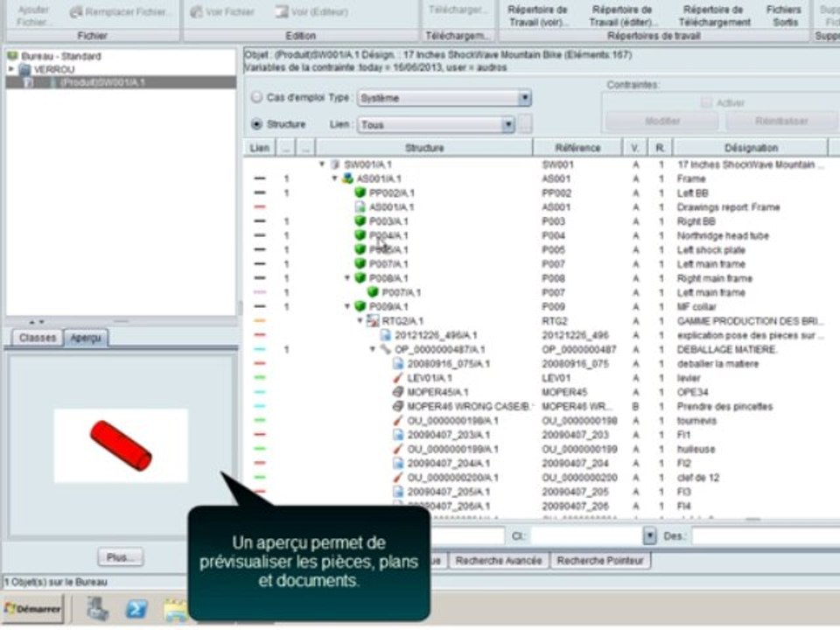Click the Référence column header
The height and width of the screenshot is (630, 840).
[x=577, y=147]
